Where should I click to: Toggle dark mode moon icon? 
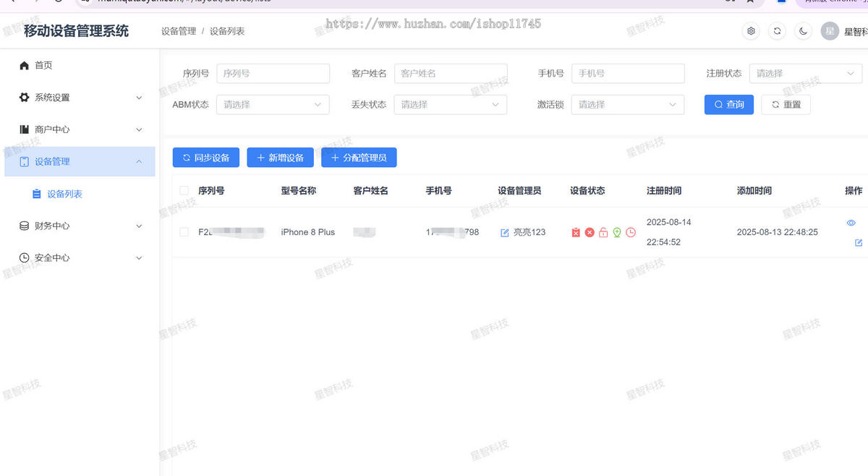[804, 31]
